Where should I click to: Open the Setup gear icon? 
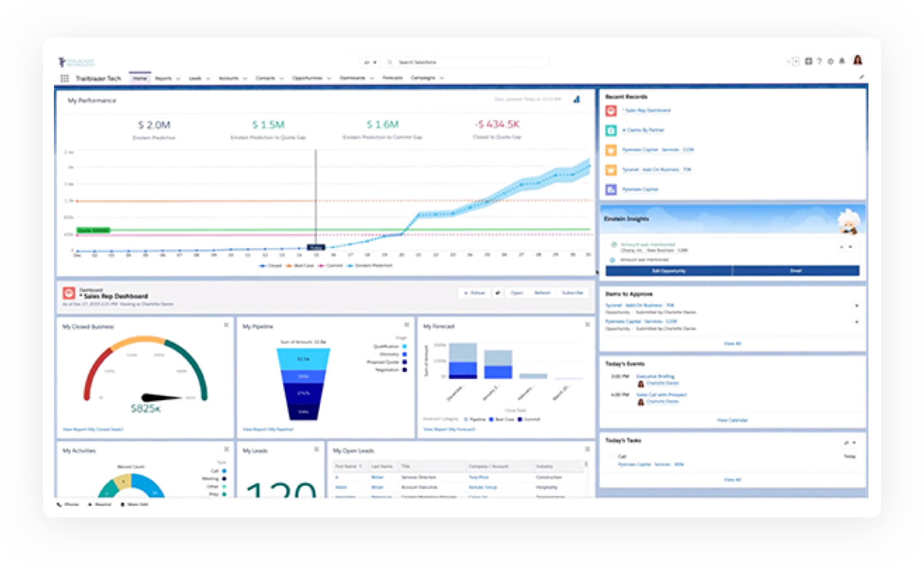tap(830, 62)
